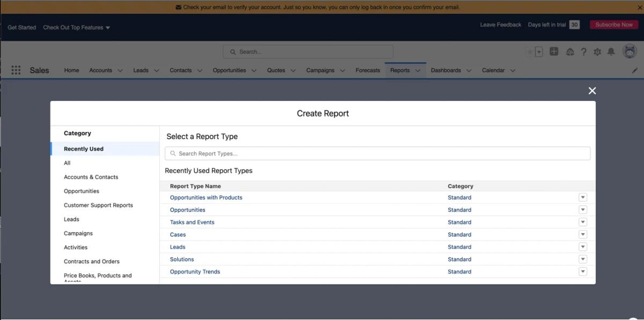Image resolution: width=644 pixels, height=320 pixels.
Task: Expand the Calendar tab chevron
Action: (512, 70)
